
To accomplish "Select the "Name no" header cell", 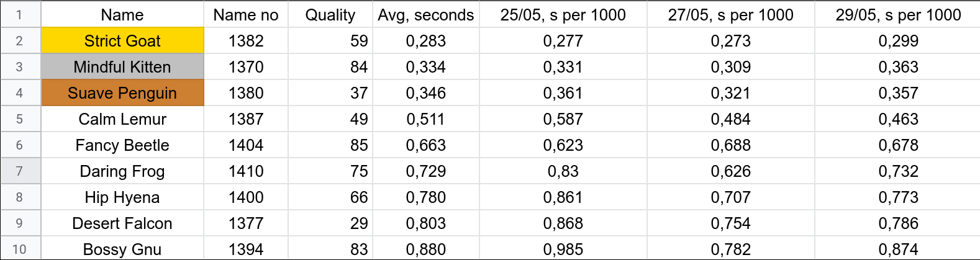I will coord(246,15).
